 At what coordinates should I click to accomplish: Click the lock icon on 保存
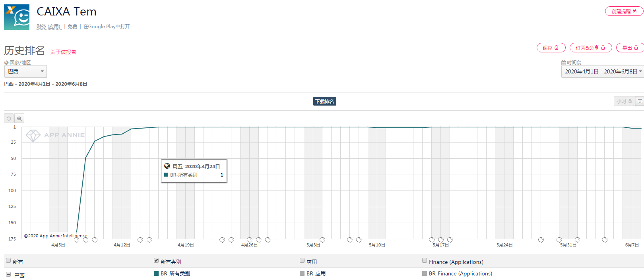pyautogui.click(x=557, y=48)
